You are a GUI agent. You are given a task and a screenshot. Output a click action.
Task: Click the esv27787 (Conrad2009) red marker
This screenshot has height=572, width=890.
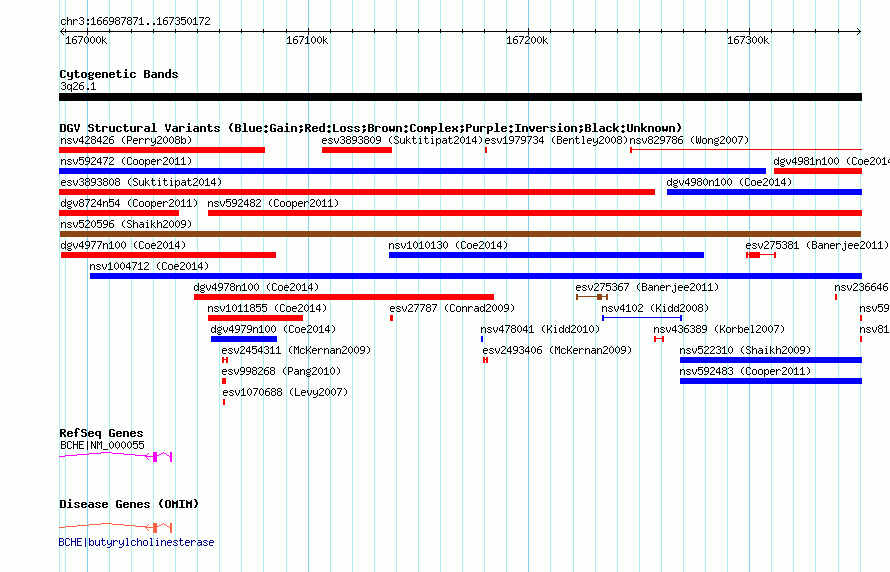coord(391,318)
